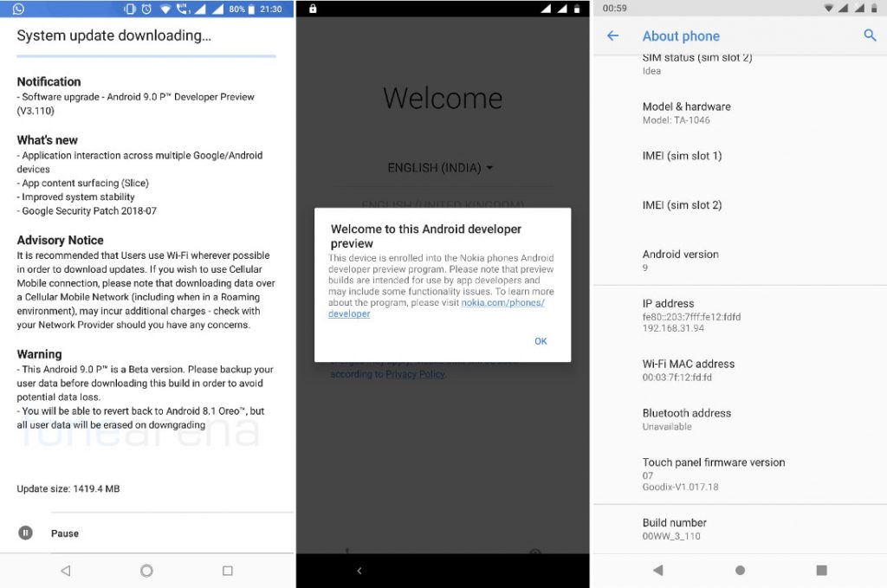887x588 pixels.
Task: Tap the battery icon in the Welcome screen status bar
Action: coord(577,9)
